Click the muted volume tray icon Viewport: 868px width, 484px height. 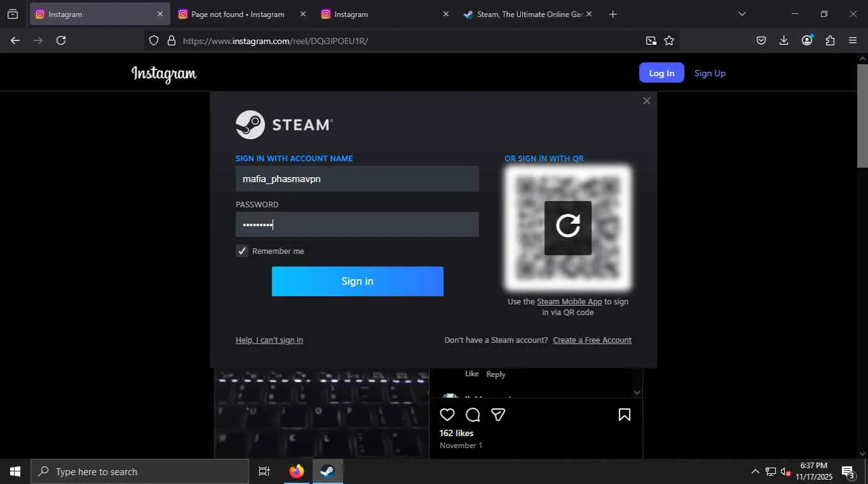pos(786,471)
